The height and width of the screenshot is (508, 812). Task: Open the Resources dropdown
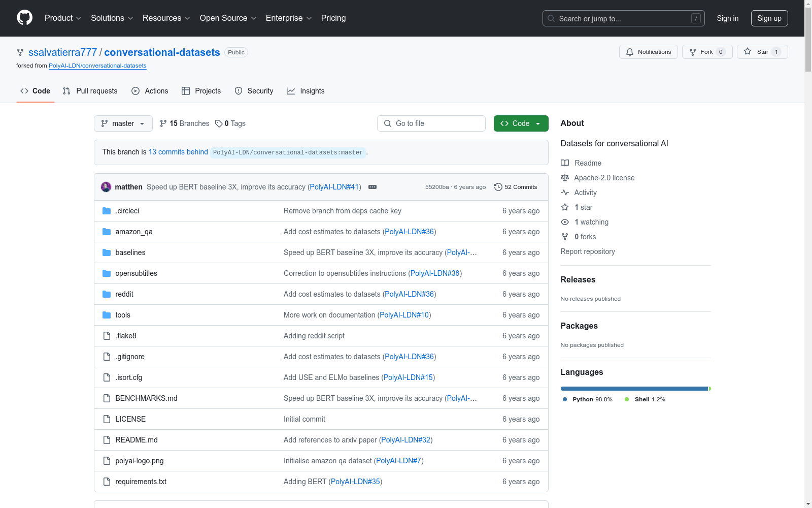[166, 18]
